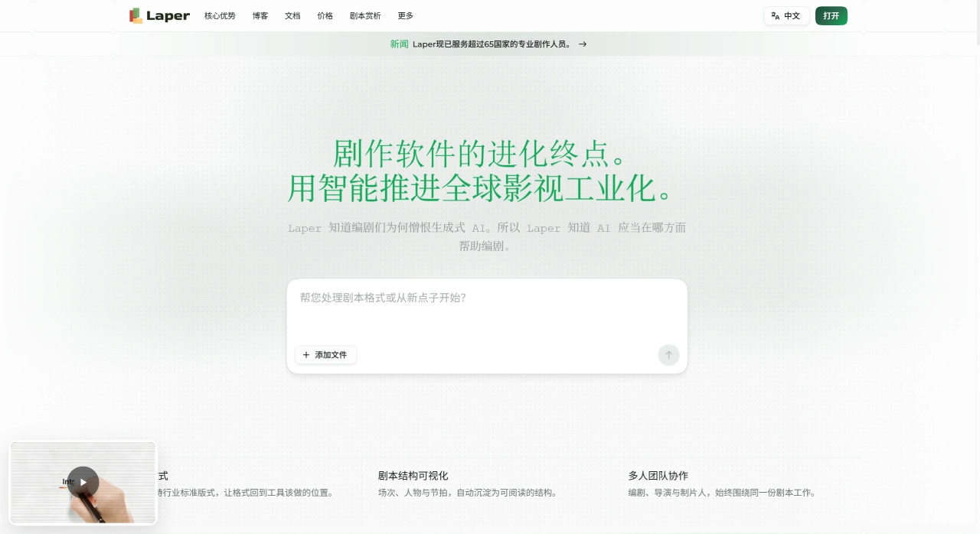This screenshot has height=534, width=980.
Task: Click 编剧、导演与制片人 description text
Action: pos(722,493)
